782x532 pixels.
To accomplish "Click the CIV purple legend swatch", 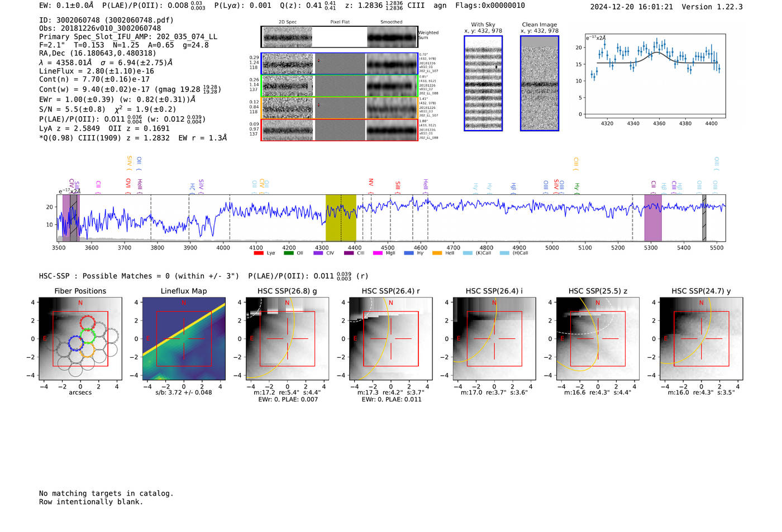I will coord(318,253).
